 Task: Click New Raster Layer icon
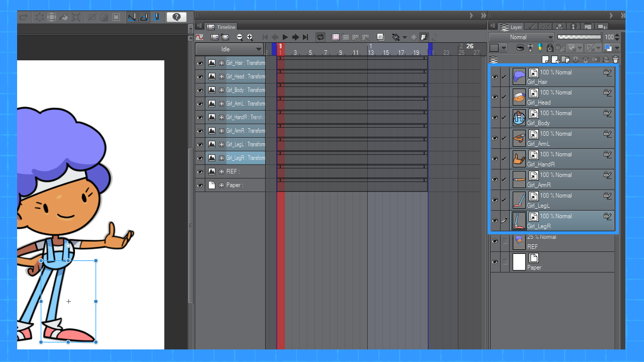545,60
